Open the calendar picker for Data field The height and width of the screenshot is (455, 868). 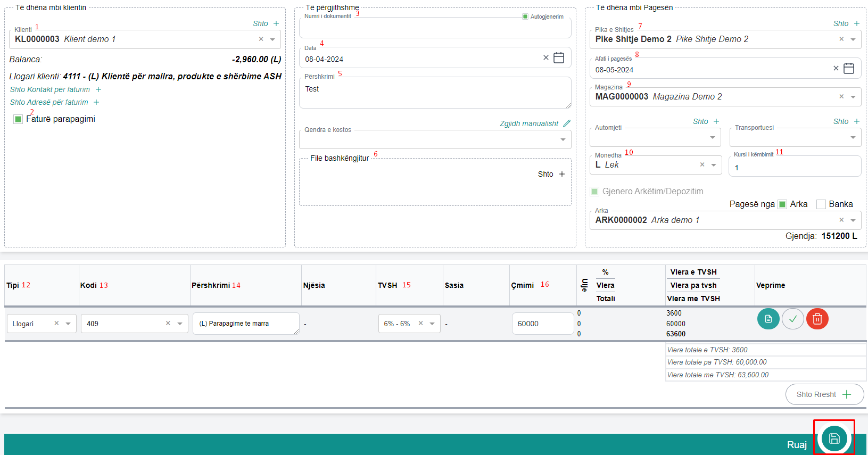559,58
